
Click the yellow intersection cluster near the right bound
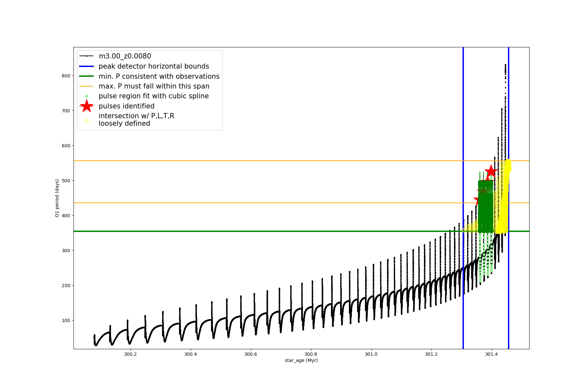[x=506, y=176]
